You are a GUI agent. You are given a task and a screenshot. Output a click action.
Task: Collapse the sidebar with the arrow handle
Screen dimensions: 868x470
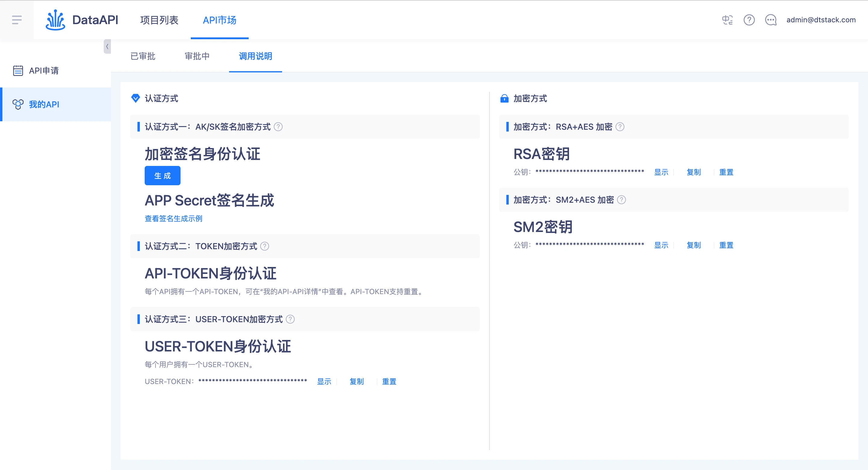click(107, 46)
